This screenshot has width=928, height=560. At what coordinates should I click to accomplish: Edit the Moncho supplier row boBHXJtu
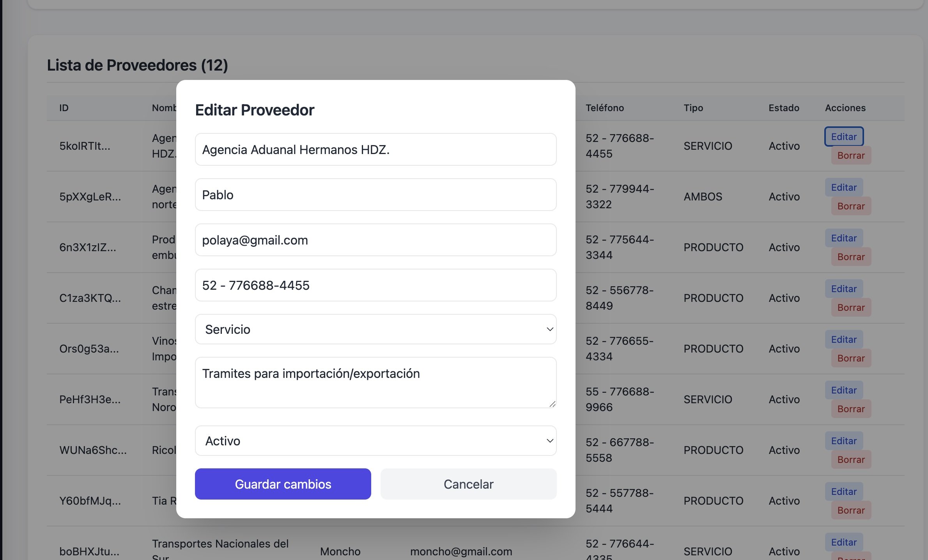click(x=844, y=542)
